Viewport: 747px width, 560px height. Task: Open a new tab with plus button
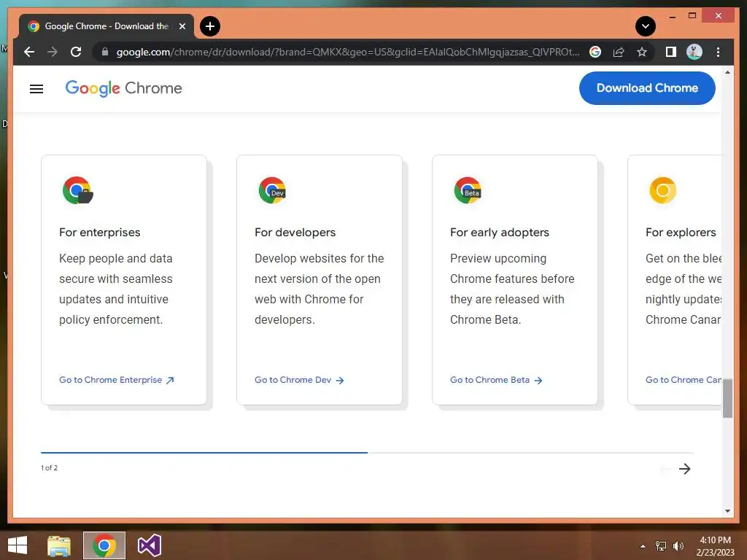click(210, 26)
